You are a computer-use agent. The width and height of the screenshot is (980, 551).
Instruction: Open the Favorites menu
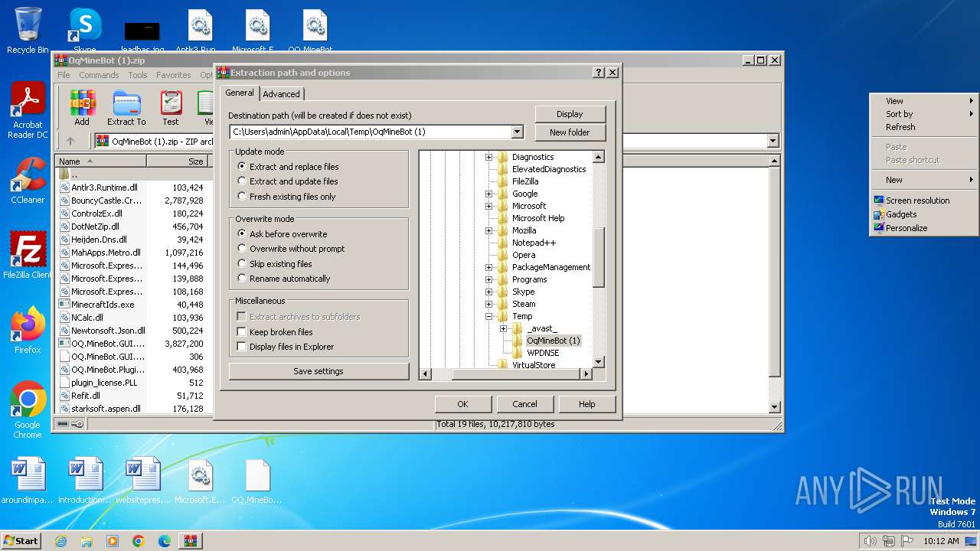[x=174, y=75]
